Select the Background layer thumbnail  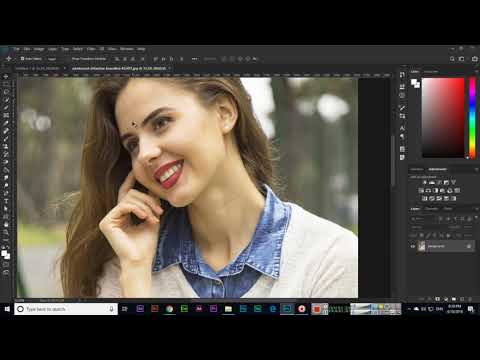(422, 246)
